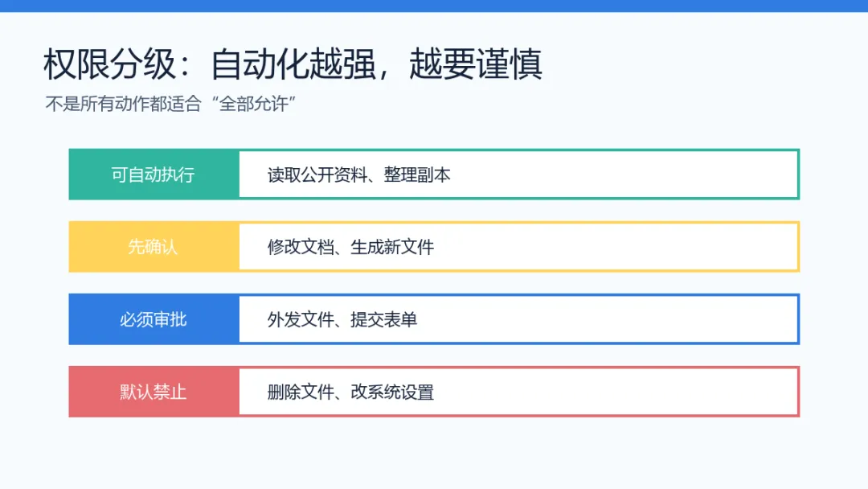Select the text 删除文件、改系统设置
This screenshot has width=868, height=489.
tap(350, 392)
